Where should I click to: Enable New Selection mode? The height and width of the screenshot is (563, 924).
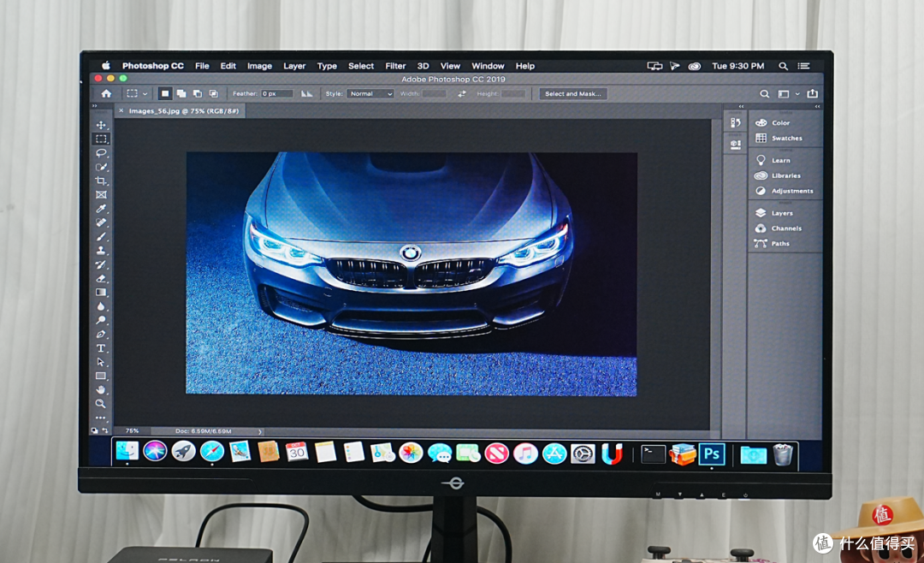pyautogui.click(x=165, y=94)
